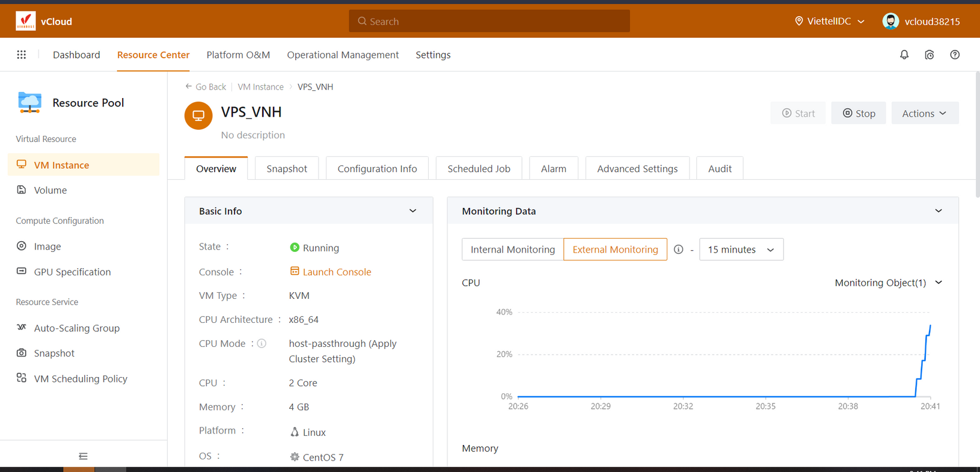Click the Launch Console link
Image resolution: width=980 pixels, height=472 pixels.
click(337, 272)
